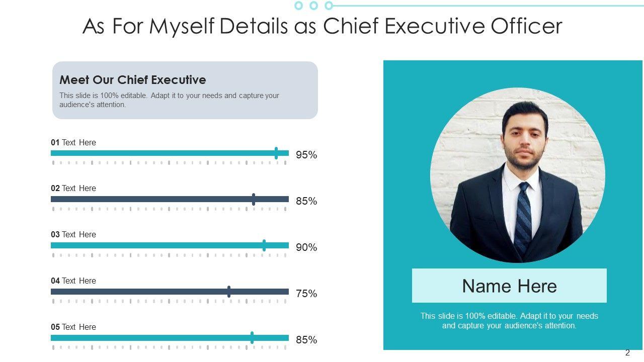This screenshot has height=362, width=644.
Task: Click the slide page number 2
Action: click(627, 353)
